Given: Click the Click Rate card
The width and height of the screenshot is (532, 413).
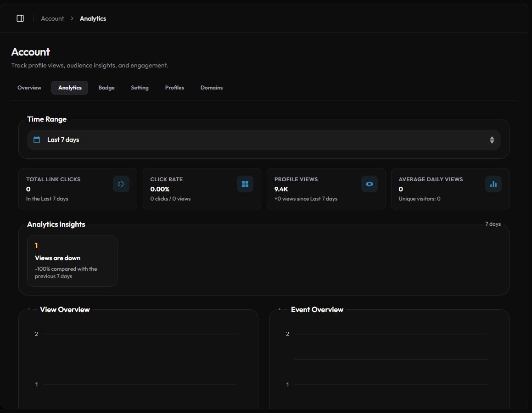Looking at the screenshot, I should (x=202, y=189).
